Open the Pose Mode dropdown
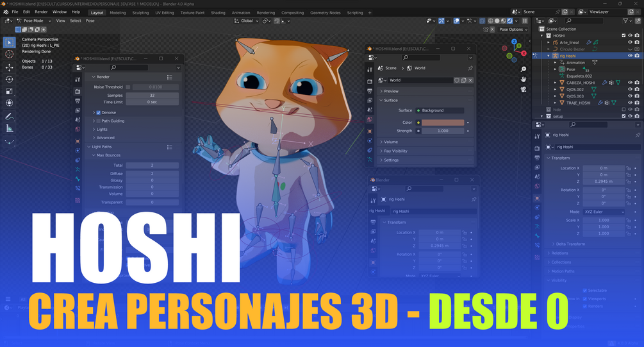The width and height of the screenshot is (644, 347). point(34,21)
